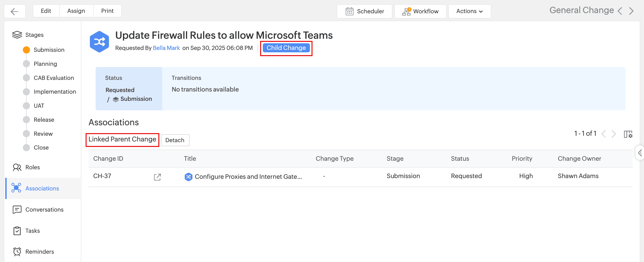Detach the linked parent change
The height and width of the screenshot is (262, 644).
pos(175,140)
